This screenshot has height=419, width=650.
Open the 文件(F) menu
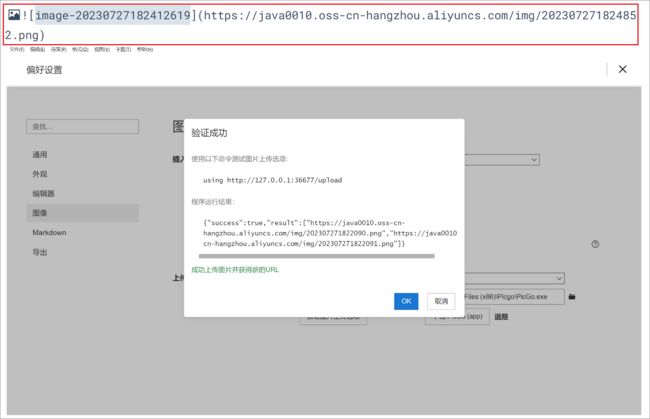coord(17,49)
